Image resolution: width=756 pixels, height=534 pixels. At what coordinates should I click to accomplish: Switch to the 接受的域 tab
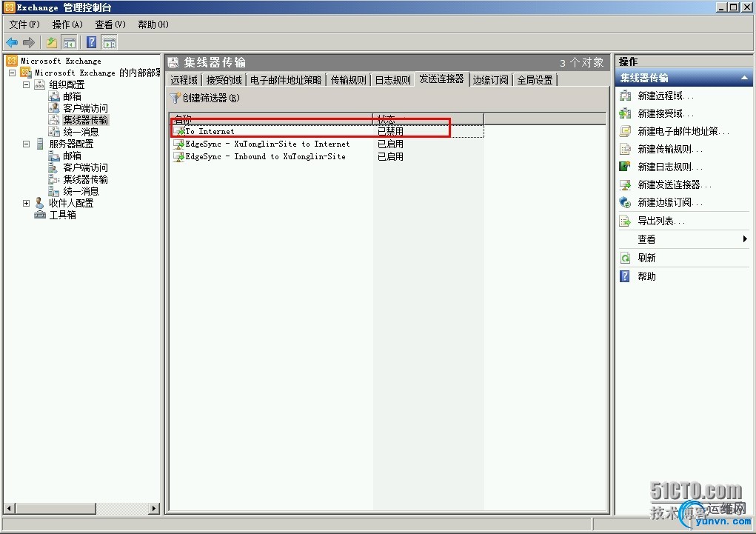pyautogui.click(x=224, y=80)
